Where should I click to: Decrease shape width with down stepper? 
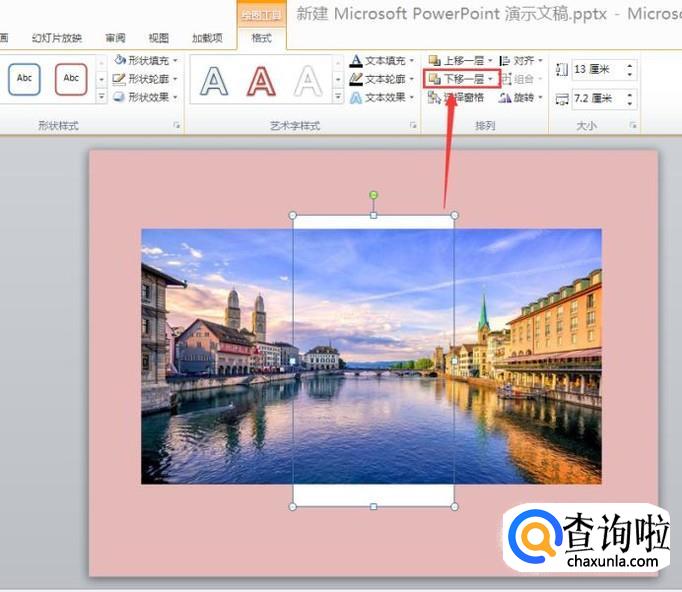pos(630,103)
